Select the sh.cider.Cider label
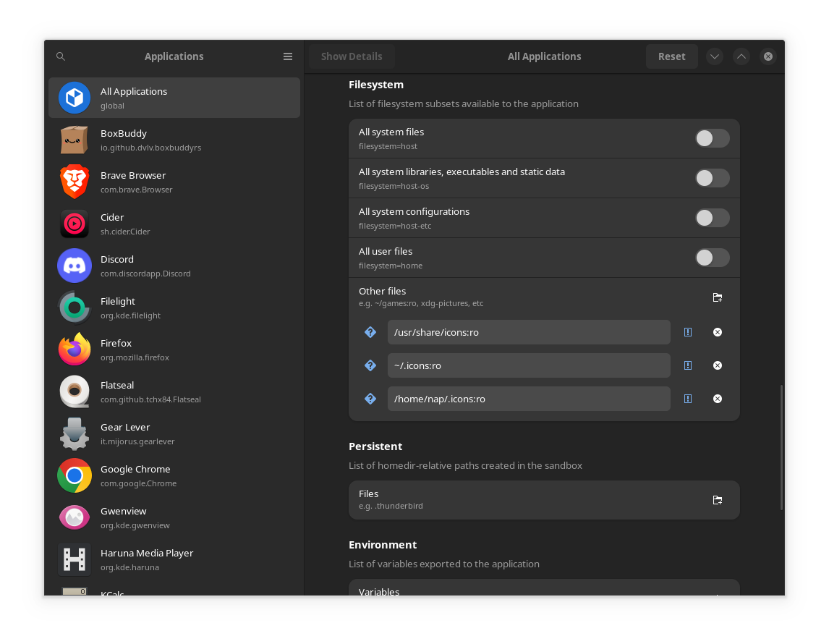 click(x=125, y=232)
